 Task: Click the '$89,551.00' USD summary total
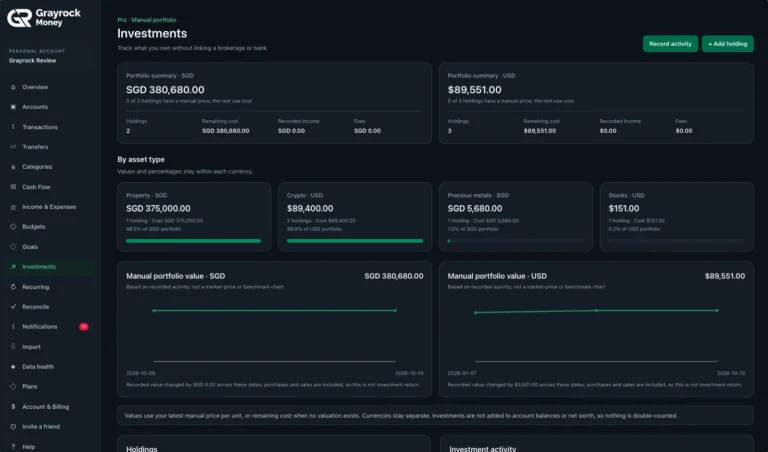[475, 90]
